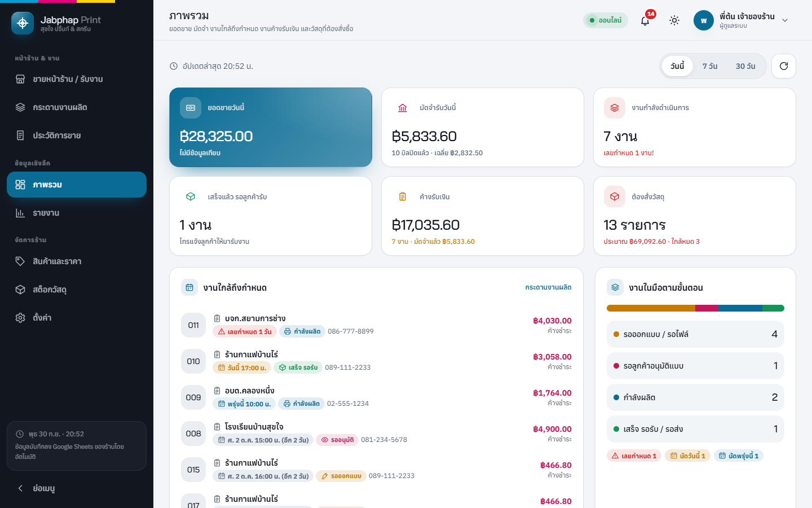Open the user account dropdown chevron
Screen dimensions: 812x508
click(x=785, y=20)
